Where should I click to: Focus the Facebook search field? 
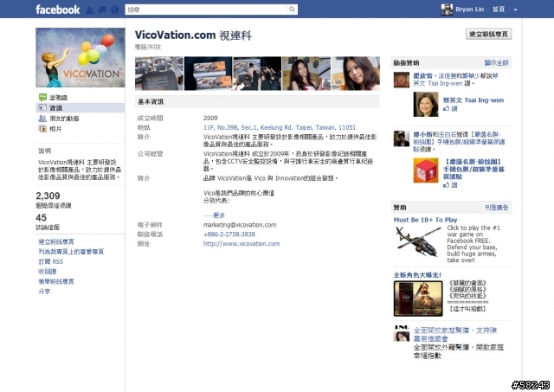pyautogui.click(x=206, y=10)
